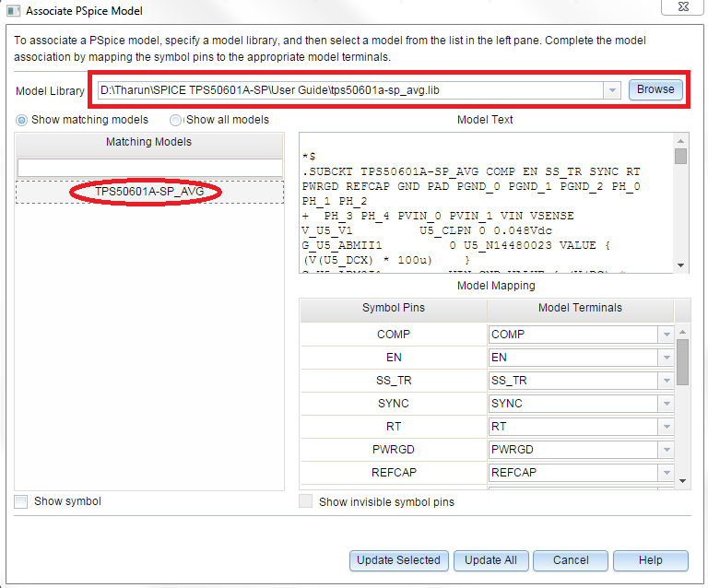The width and height of the screenshot is (708, 588).
Task: Expand the PWRGD model terminal dropdown
Action: (667, 450)
